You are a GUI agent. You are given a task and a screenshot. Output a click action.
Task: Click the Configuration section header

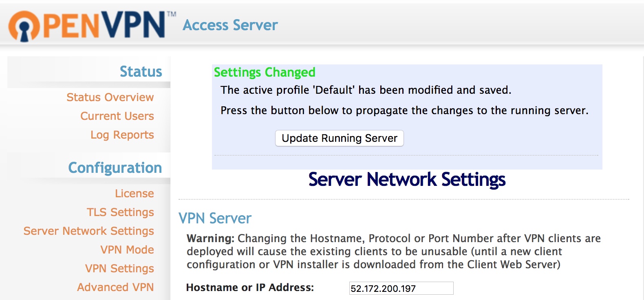tap(115, 168)
